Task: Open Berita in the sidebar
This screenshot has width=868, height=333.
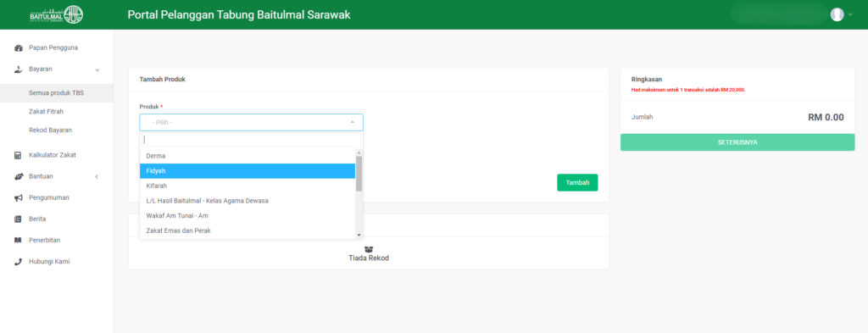Action: tap(37, 219)
